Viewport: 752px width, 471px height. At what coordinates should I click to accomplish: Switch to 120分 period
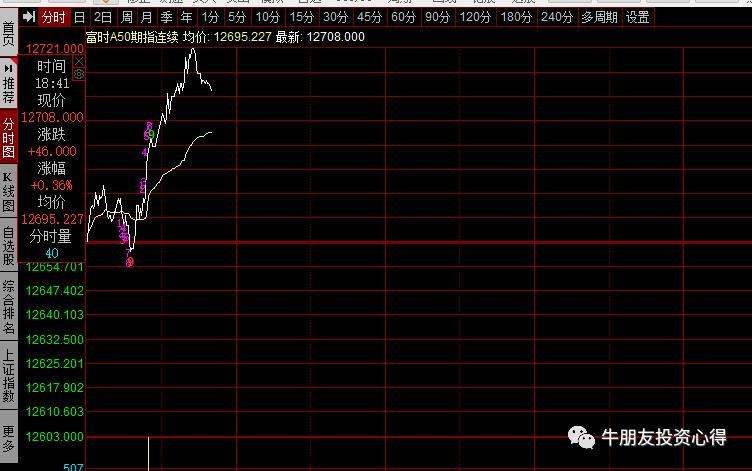(x=475, y=18)
